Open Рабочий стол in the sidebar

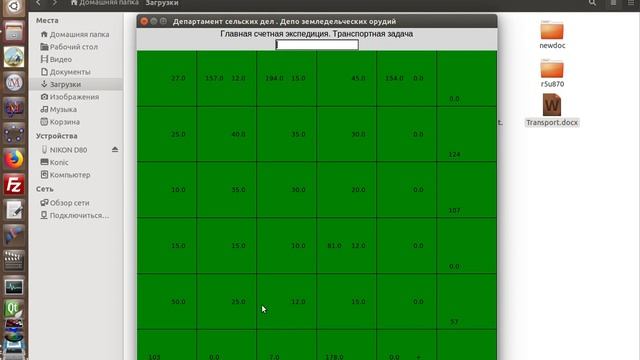click(76, 47)
